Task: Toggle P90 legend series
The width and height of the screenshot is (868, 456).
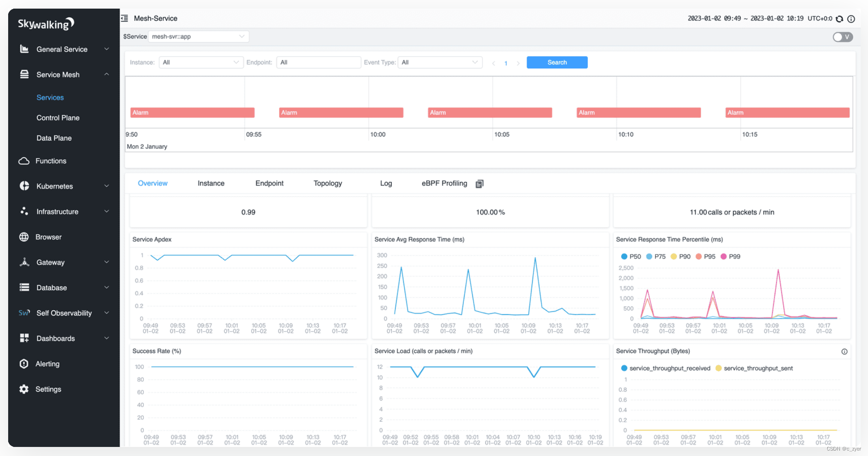Action: pos(681,257)
